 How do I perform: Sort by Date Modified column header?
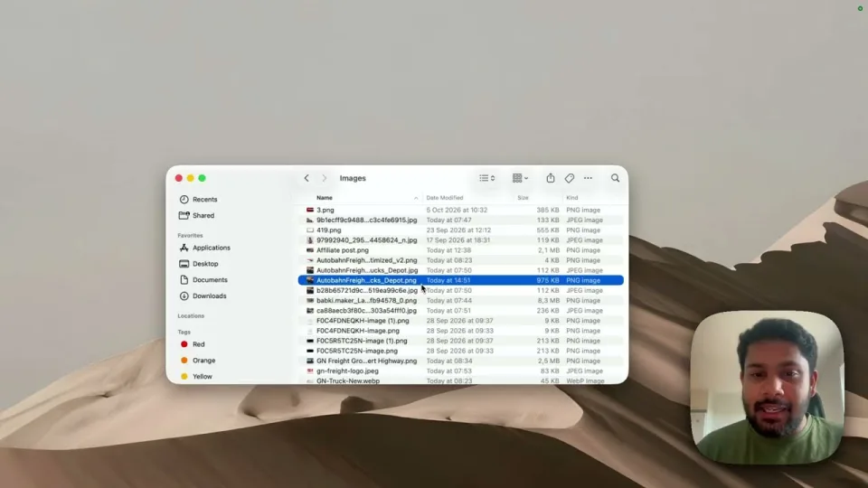[445, 198]
